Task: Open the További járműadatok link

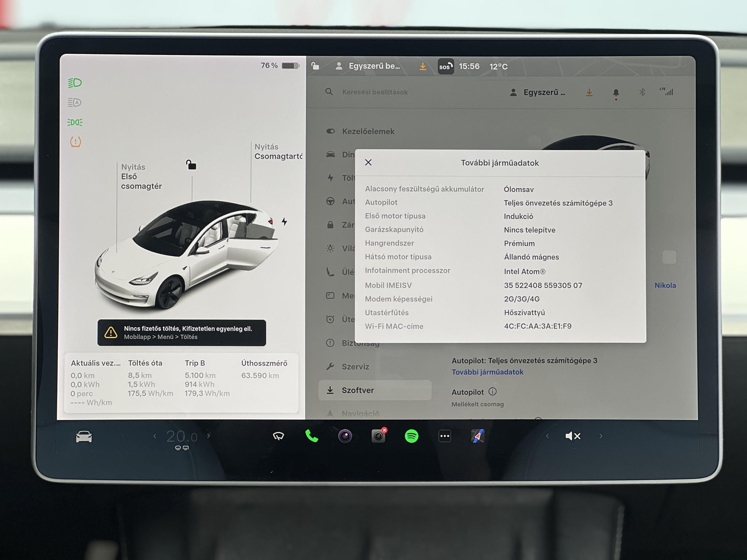Action: [487, 372]
